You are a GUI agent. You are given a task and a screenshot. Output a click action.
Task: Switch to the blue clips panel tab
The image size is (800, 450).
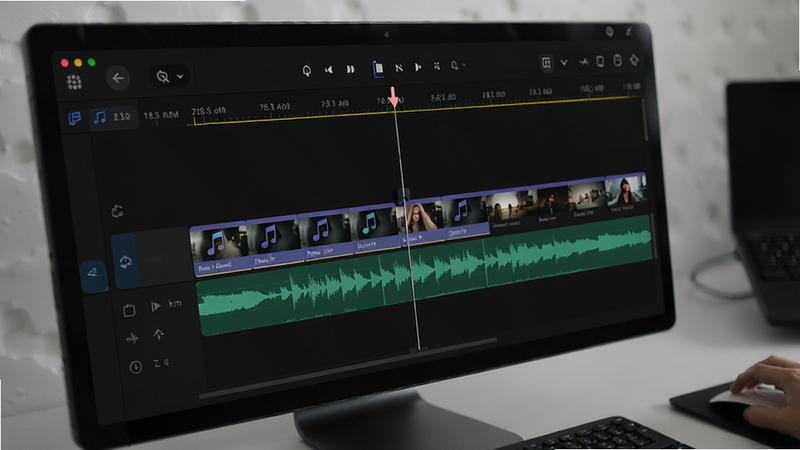click(x=74, y=118)
